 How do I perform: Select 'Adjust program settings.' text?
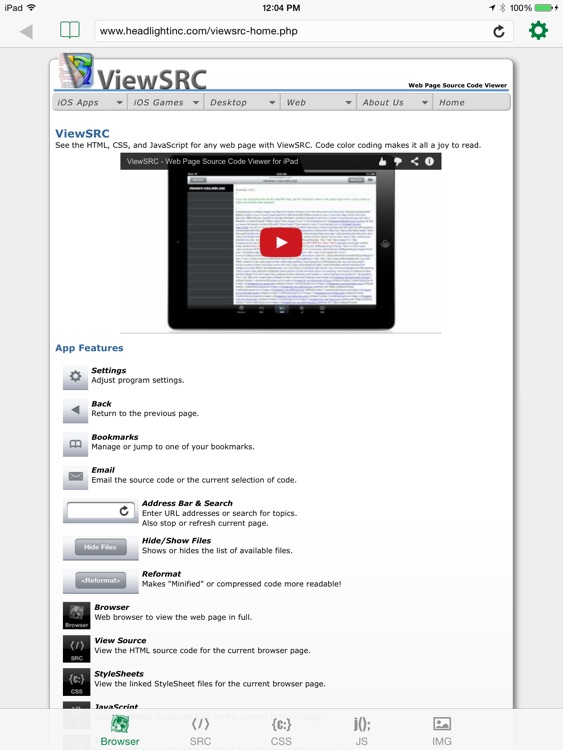138,380
